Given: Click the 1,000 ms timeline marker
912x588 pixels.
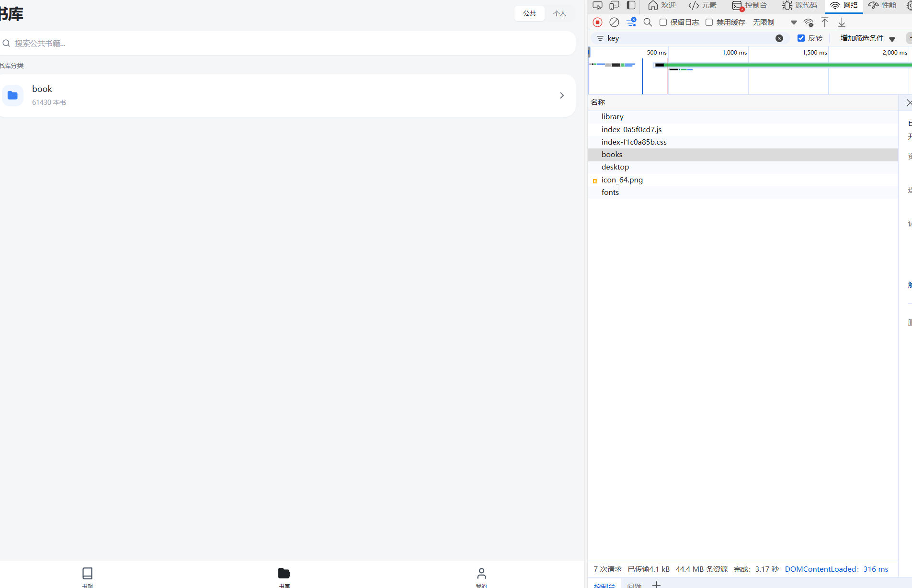Looking at the screenshot, I should pos(734,52).
